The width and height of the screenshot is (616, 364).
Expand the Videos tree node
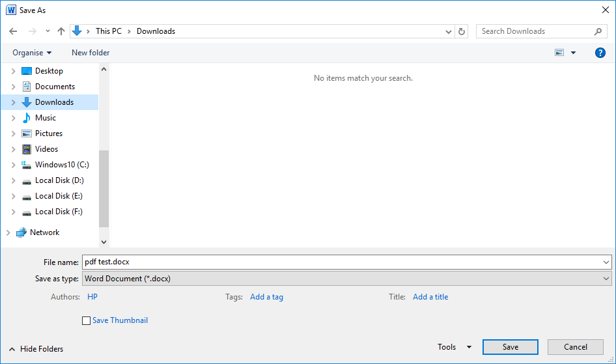coord(14,150)
